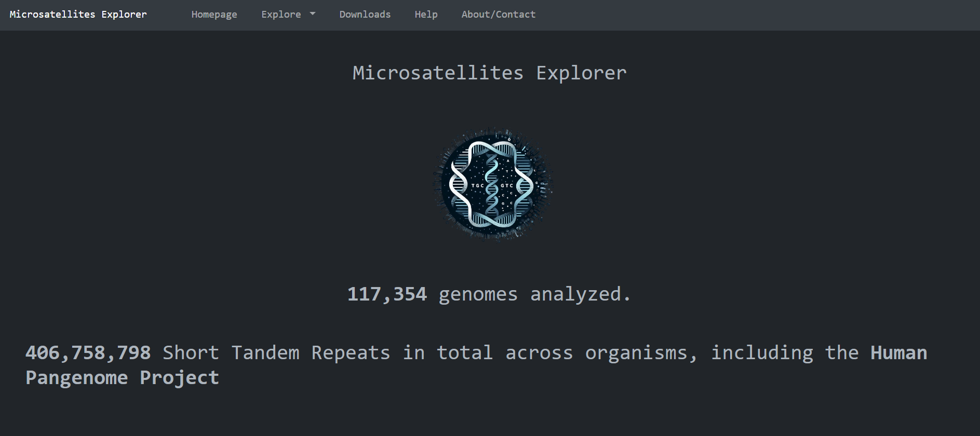
Task: Click the GTC letters inside the logo
Action: pyautogui.click(x=507, y=186)
